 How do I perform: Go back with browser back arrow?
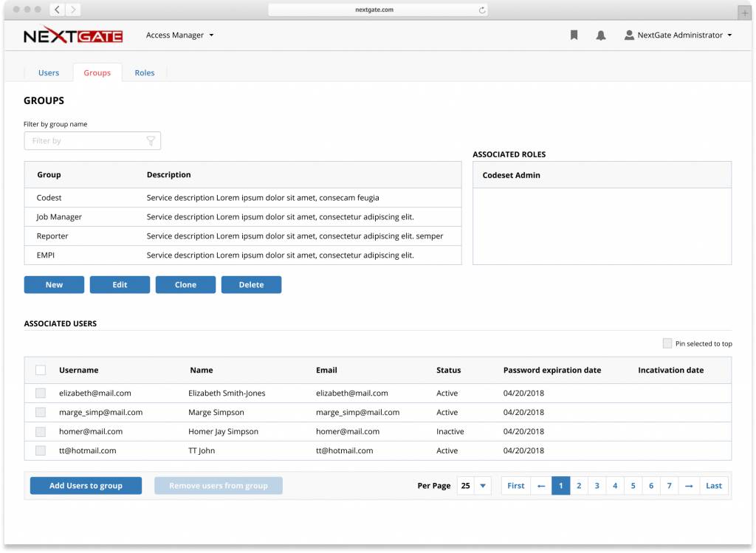click(x=58, y=10)
